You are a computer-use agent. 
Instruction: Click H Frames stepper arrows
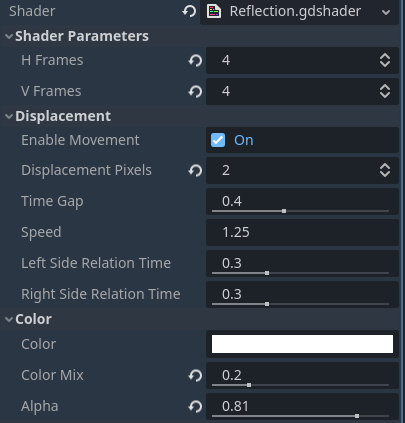385,60
